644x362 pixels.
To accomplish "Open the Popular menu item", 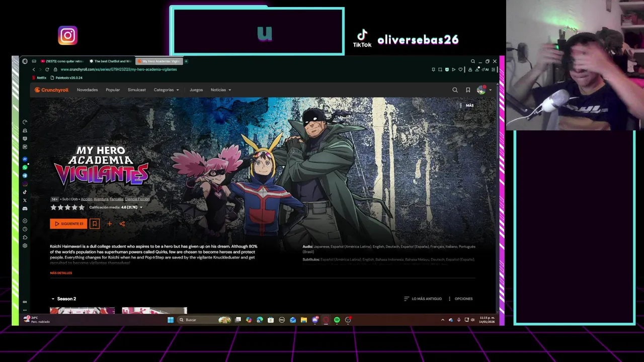I will [x=113, y=90].
